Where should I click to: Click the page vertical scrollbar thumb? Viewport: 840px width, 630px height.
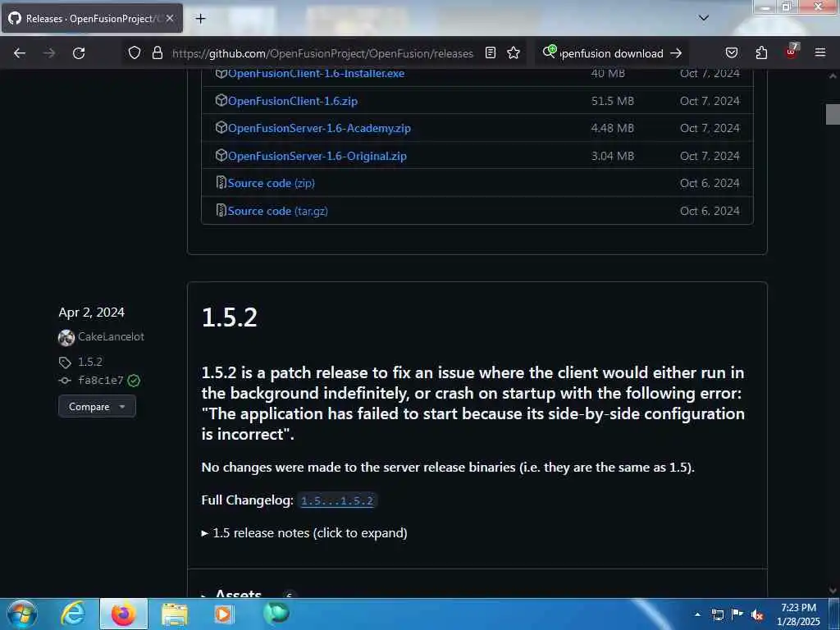coord(833,114)
